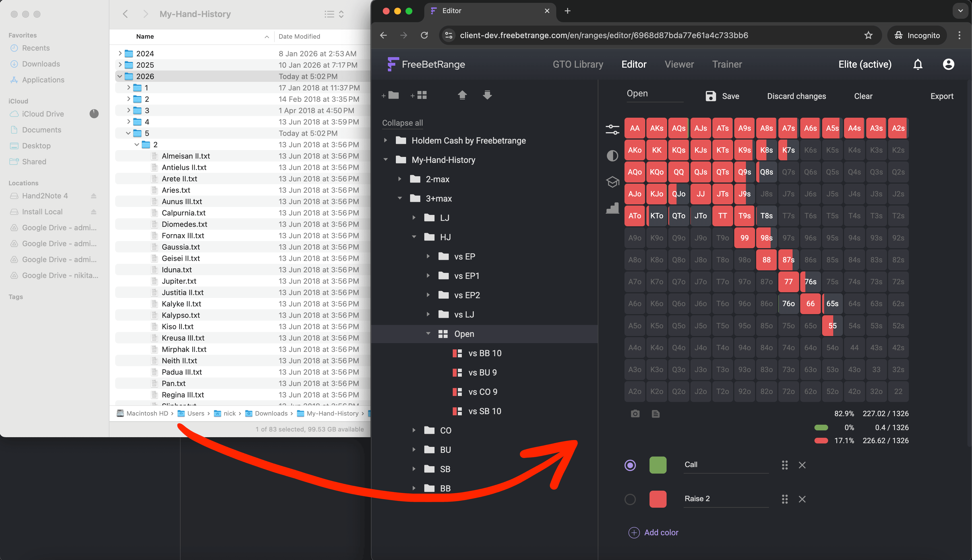Click the Discard changes button
The image size is (972, 560).
click(796, 96)
